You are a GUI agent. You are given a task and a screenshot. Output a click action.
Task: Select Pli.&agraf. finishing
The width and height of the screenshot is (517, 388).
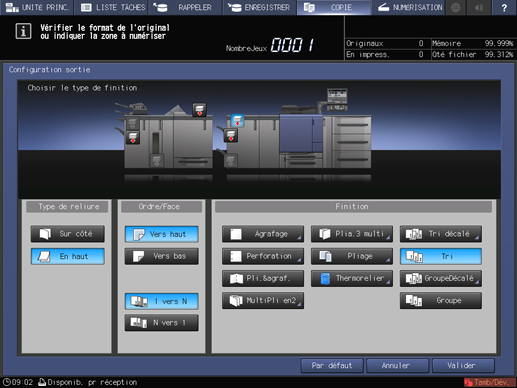263,278
